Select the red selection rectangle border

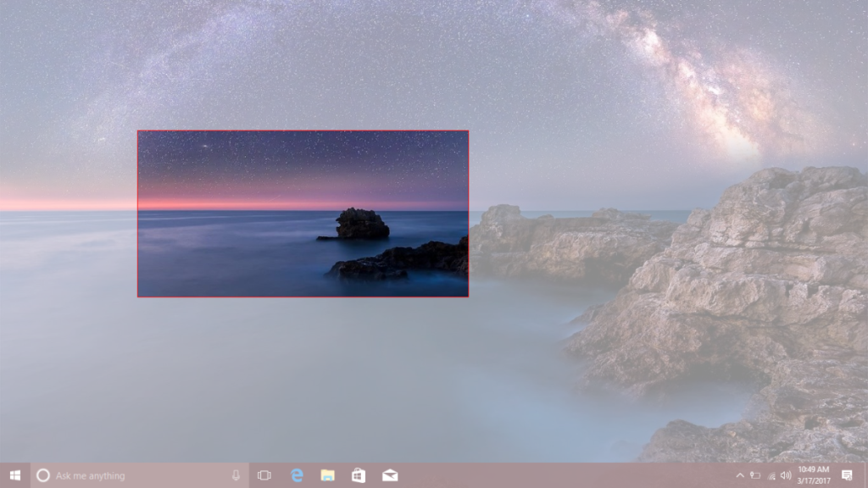pyautogui.click(x=303, y=131)
